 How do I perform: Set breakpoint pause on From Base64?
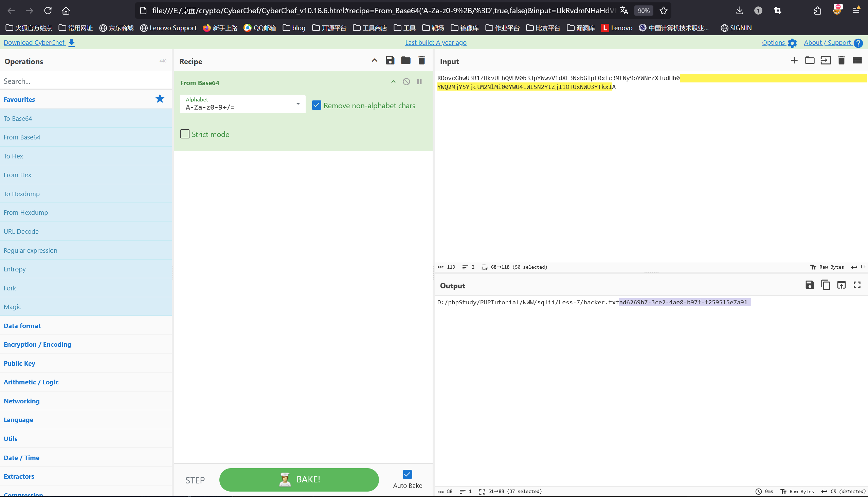(419, 81)
